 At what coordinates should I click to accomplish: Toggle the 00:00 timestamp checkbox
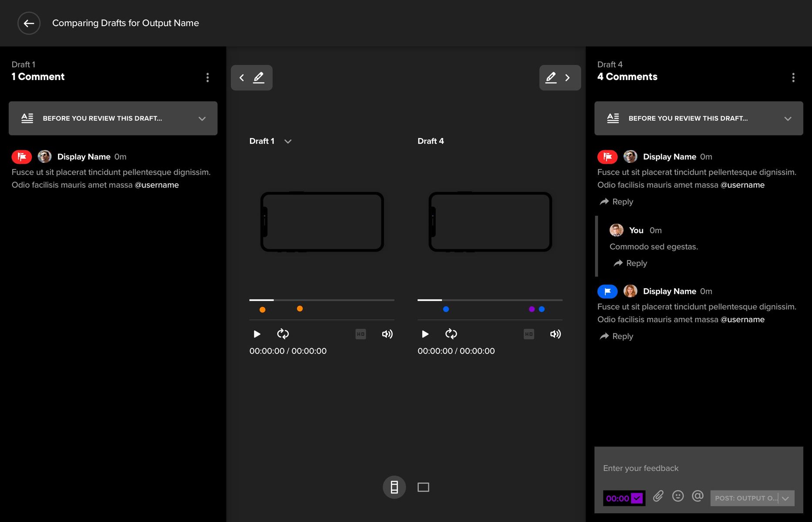637,498
